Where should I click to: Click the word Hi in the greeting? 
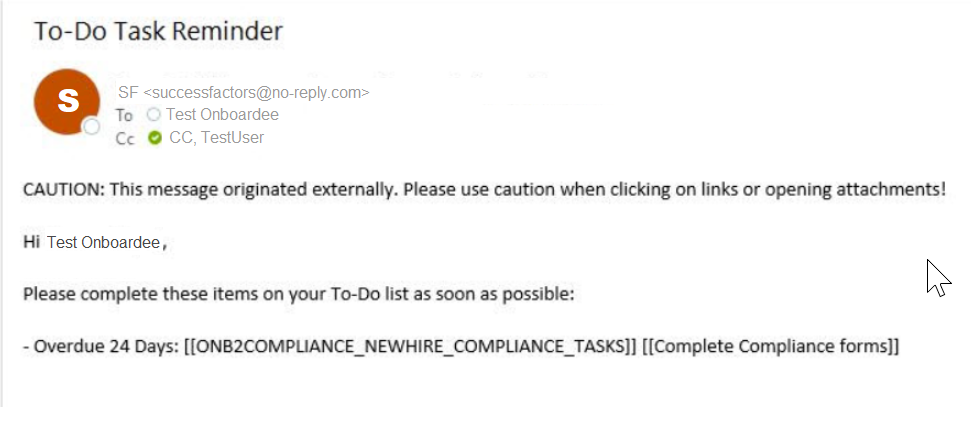pos(31,242)
